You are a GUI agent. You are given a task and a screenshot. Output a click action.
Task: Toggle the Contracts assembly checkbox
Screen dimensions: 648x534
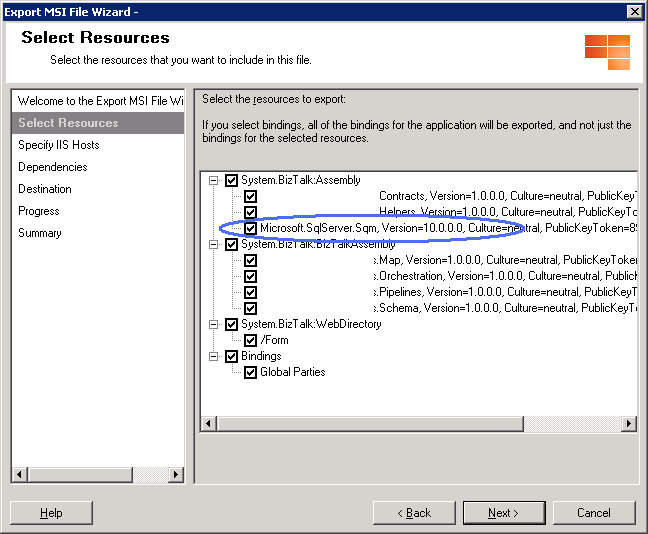(251, 196)
